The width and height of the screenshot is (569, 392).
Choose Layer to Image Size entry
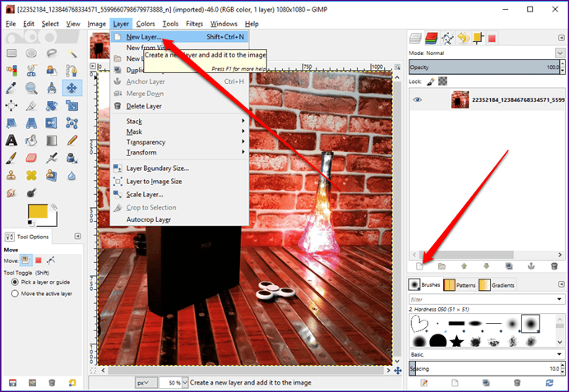[179, 182]
